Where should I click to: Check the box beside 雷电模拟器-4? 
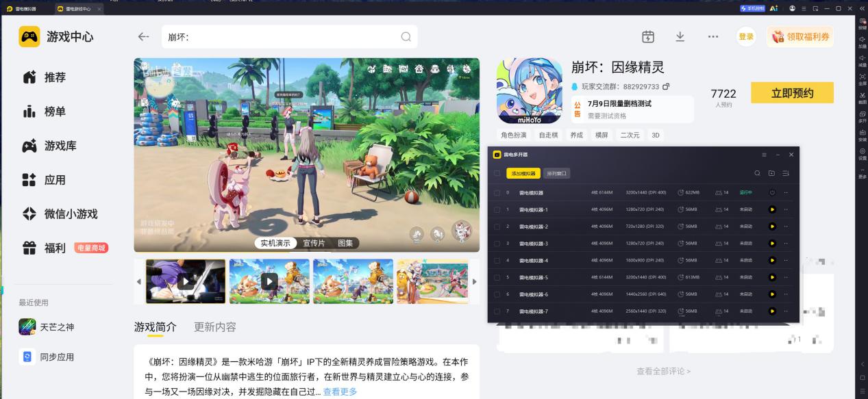[497, 261]
